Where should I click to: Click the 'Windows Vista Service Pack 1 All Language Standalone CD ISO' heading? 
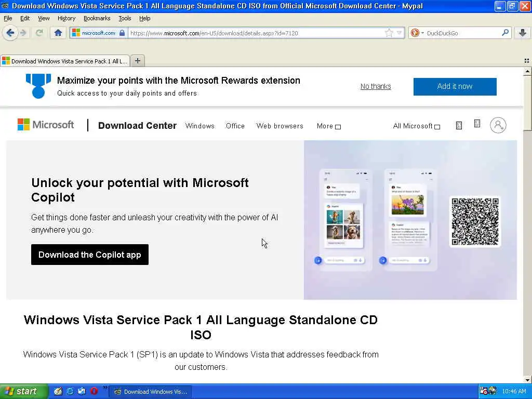[201, 327]
